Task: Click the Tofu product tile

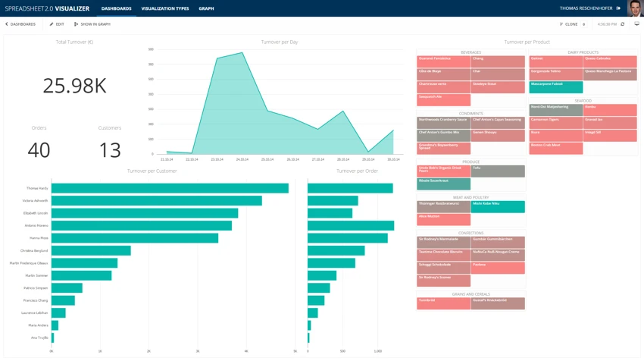Action: [x=498, y=171]
